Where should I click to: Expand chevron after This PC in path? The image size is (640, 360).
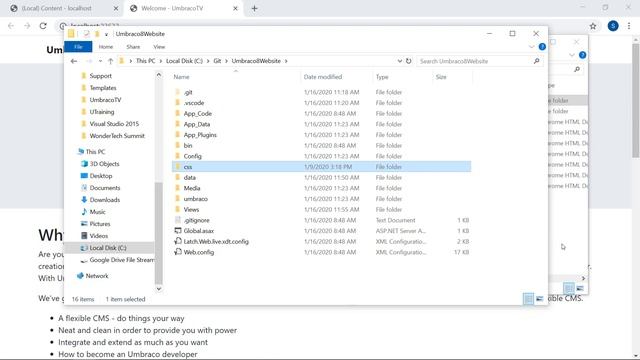click(x=160, y=61)
